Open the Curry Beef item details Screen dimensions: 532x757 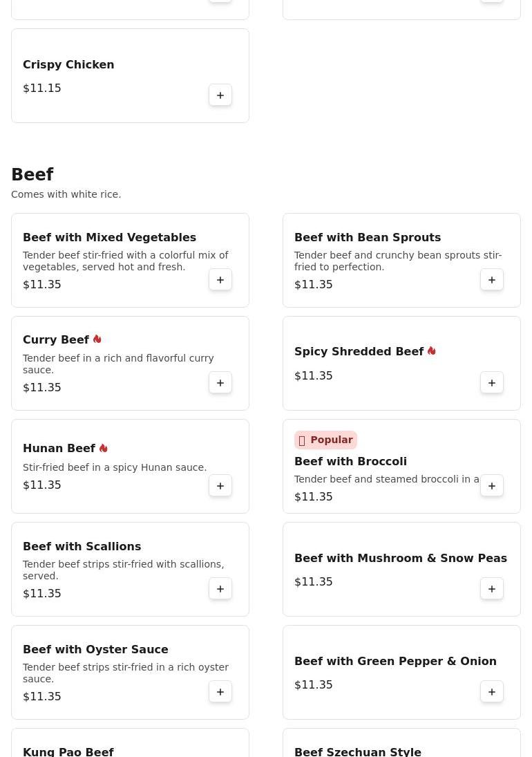click(x=56, y=339)
